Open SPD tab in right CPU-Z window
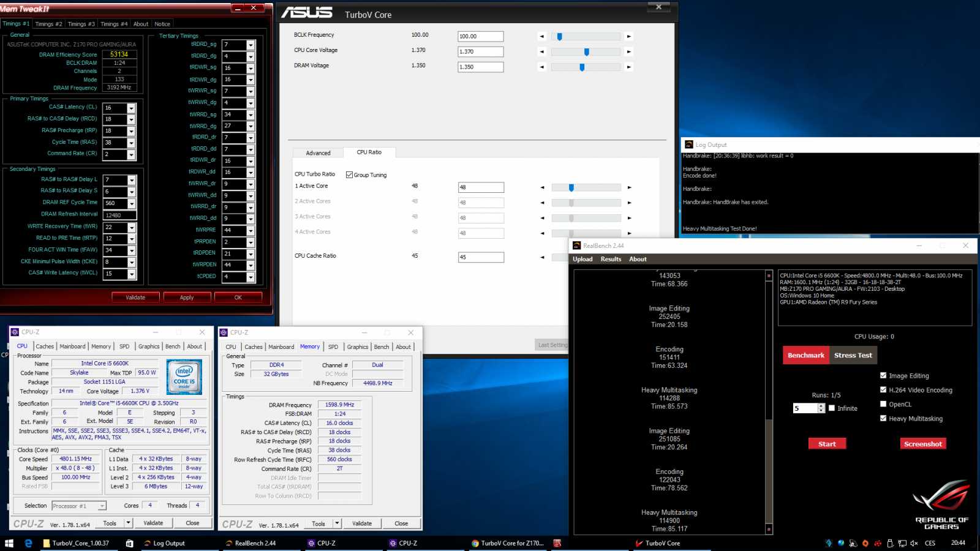The height and width of the screenshot is (551, 980). (x=333, y=347)
